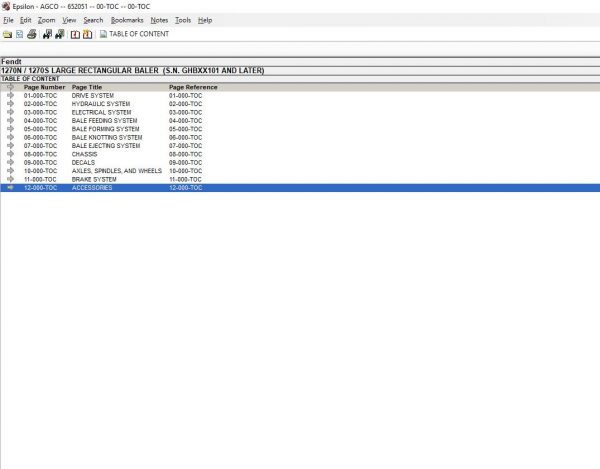Open the Help menu

205,20
